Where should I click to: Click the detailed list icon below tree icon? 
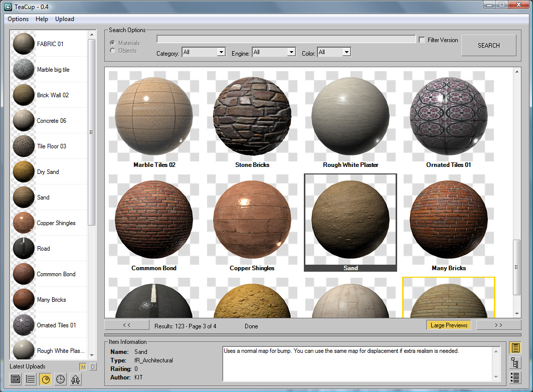click(515, 378)
